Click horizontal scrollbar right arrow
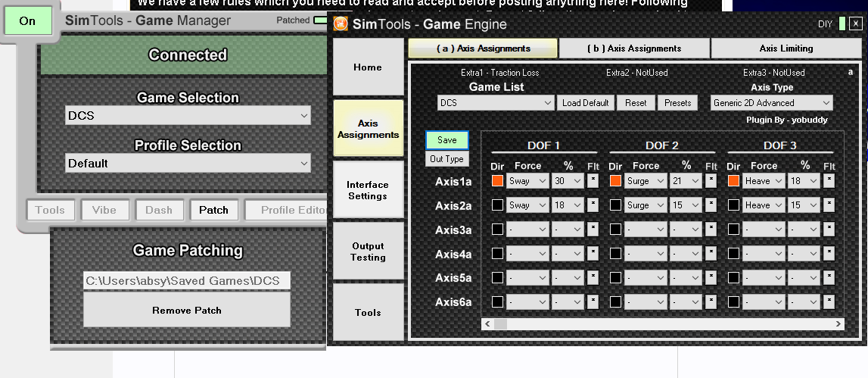 (x=838, y=323)
